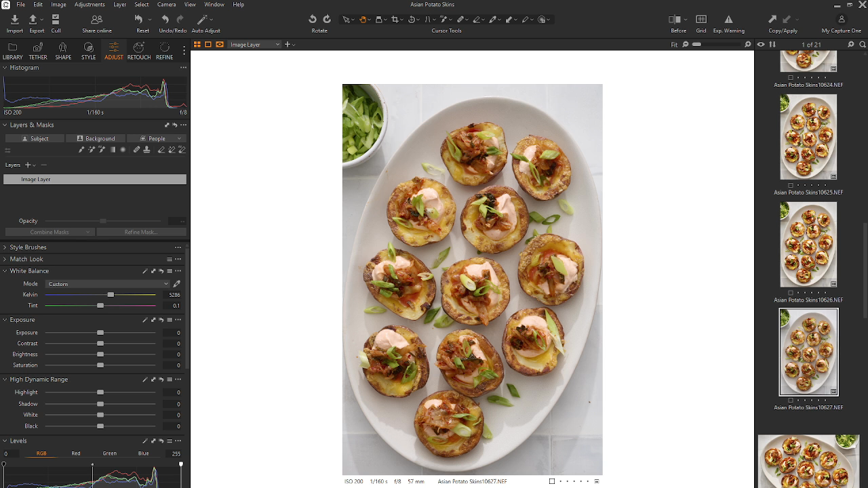
Task: Select the Linear Gradient mask icon
Action: (x=113, y=150)
